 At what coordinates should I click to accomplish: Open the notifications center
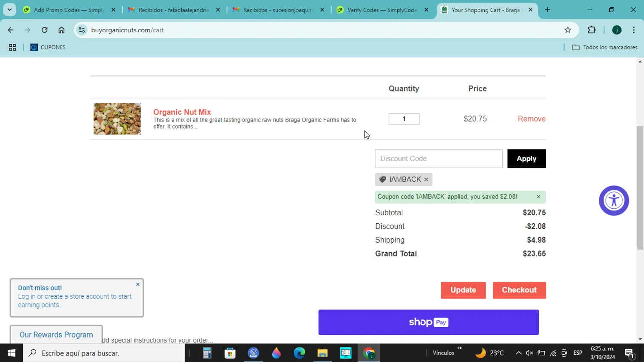[630, 353]
